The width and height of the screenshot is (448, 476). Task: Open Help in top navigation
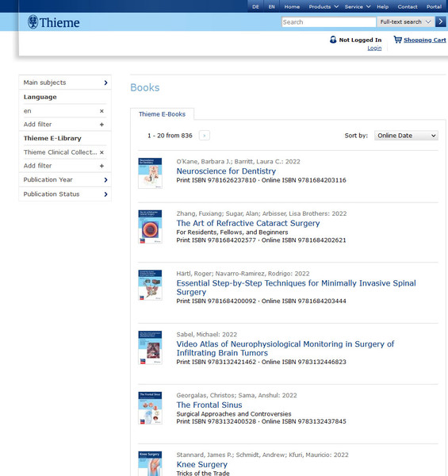[x=382, y=6]
